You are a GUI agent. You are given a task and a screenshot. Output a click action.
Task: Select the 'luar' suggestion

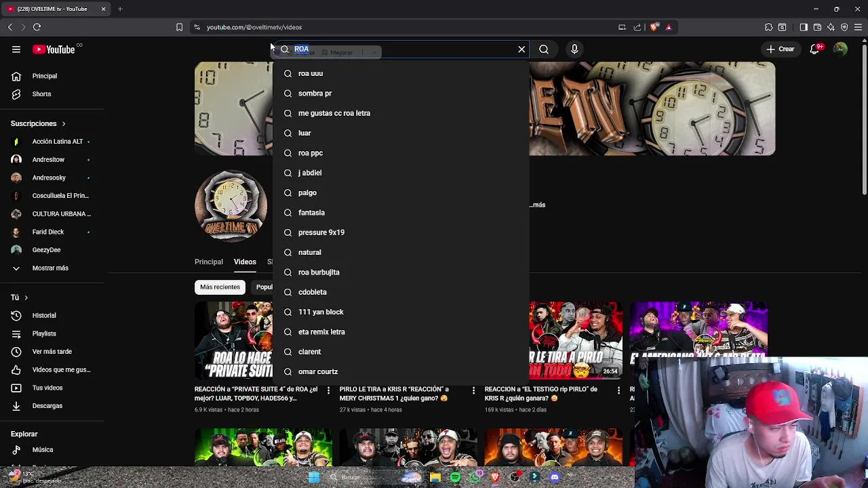point(401,133)
